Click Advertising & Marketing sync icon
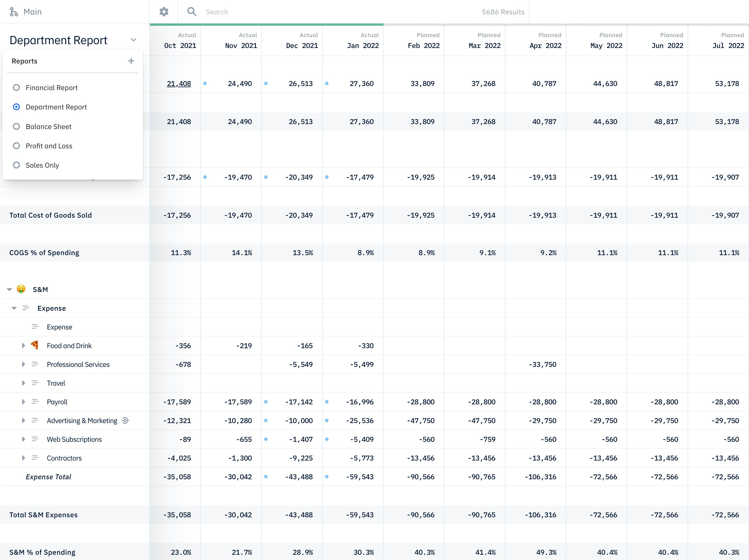 [x=125, y=421]
